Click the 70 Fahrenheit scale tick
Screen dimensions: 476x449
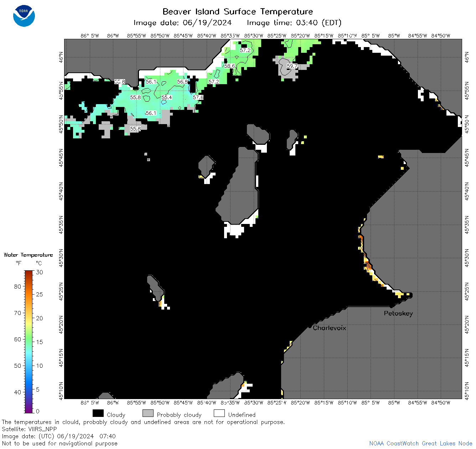coord(17,313)
